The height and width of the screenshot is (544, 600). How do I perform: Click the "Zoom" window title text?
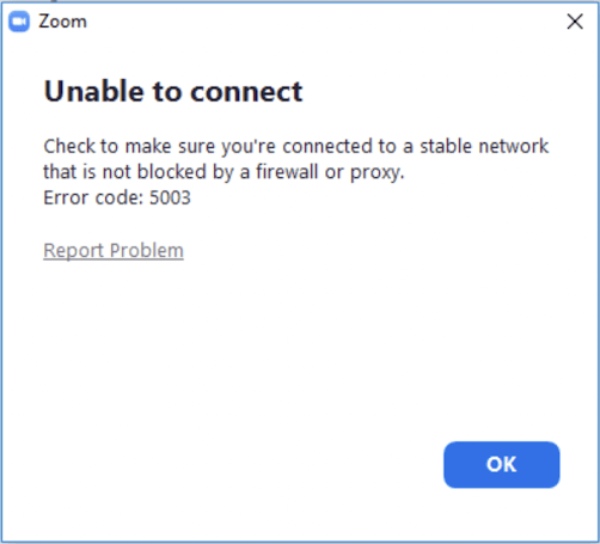pyautogui.click(x=62, y=22)
